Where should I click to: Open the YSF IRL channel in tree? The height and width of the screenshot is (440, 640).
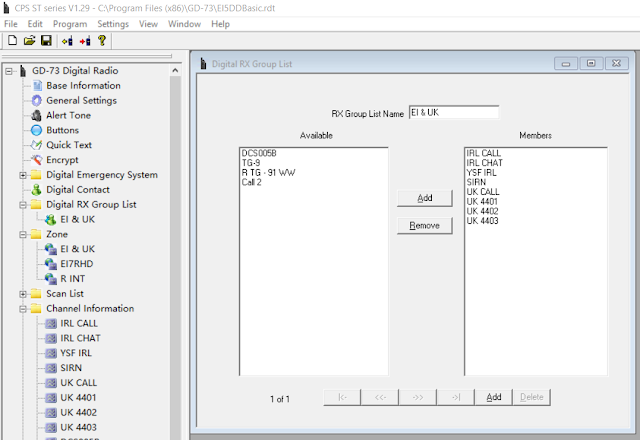click(x=76, y=353)
